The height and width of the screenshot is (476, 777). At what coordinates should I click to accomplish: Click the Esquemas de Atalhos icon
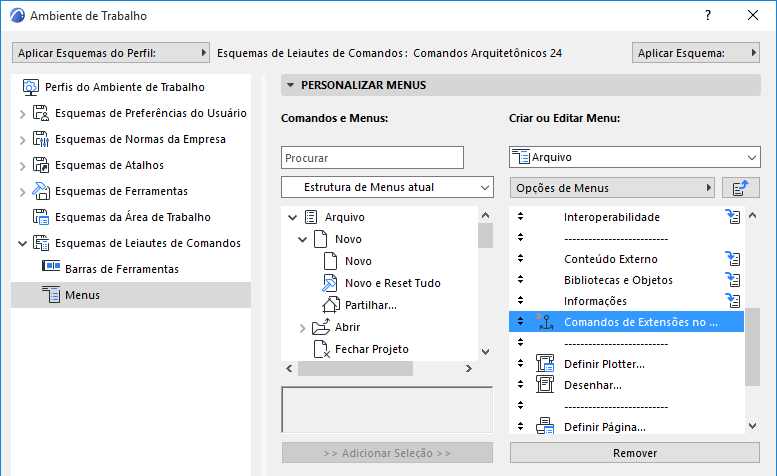pyautogui.click(x=41, y=165)
